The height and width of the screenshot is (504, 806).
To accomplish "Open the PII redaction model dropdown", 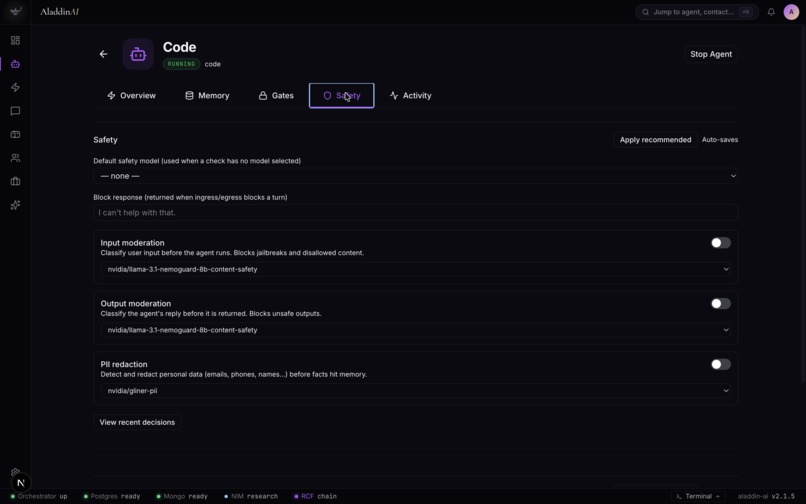I will click(415, 390).
